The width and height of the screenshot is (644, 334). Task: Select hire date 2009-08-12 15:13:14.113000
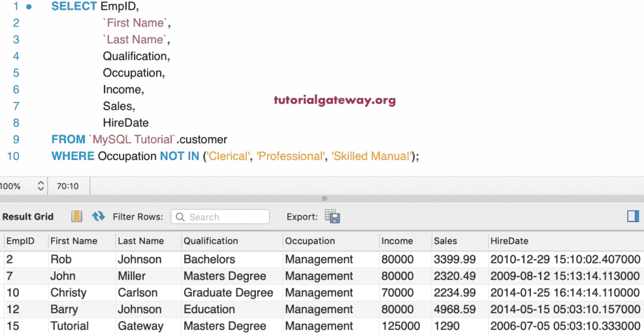[x=565, y=276]
